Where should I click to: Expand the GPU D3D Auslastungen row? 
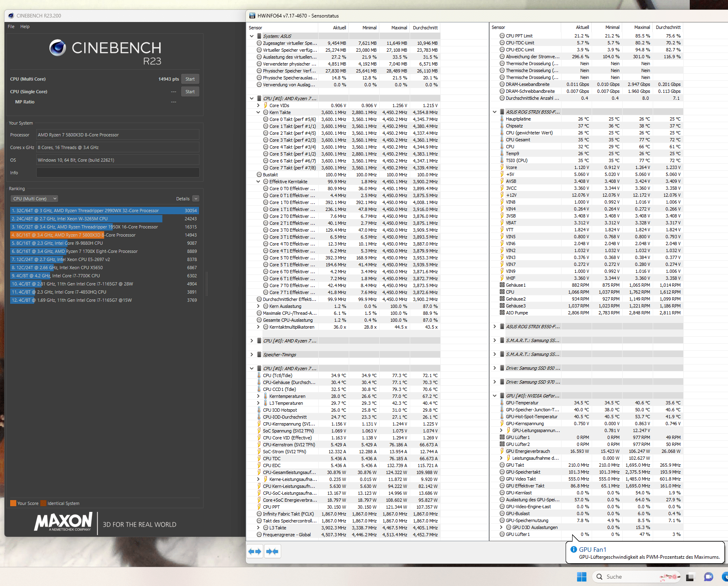501,527
